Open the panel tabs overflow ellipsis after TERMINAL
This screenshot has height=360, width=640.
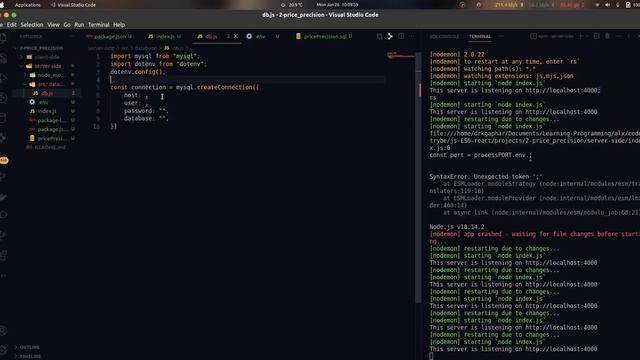click(x=501, y=36)
